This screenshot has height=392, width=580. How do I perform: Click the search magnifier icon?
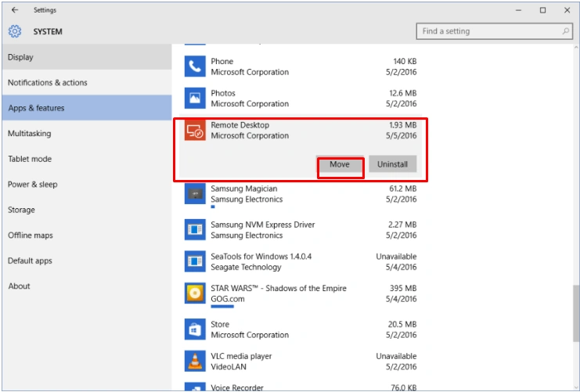566,31
